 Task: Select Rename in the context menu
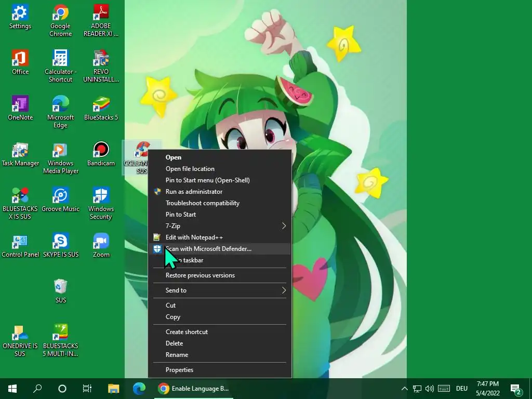pyautogui.click(x=220, y=355)
